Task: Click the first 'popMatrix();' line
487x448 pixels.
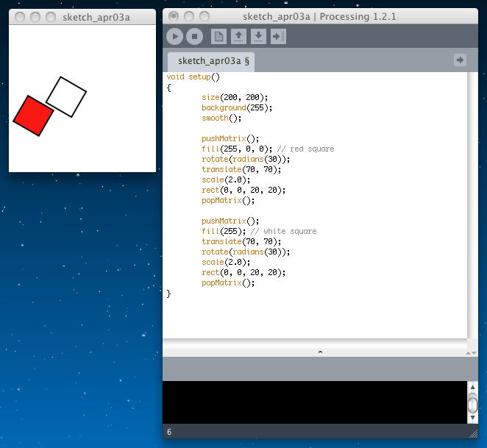Action: [x=228, y=200]
